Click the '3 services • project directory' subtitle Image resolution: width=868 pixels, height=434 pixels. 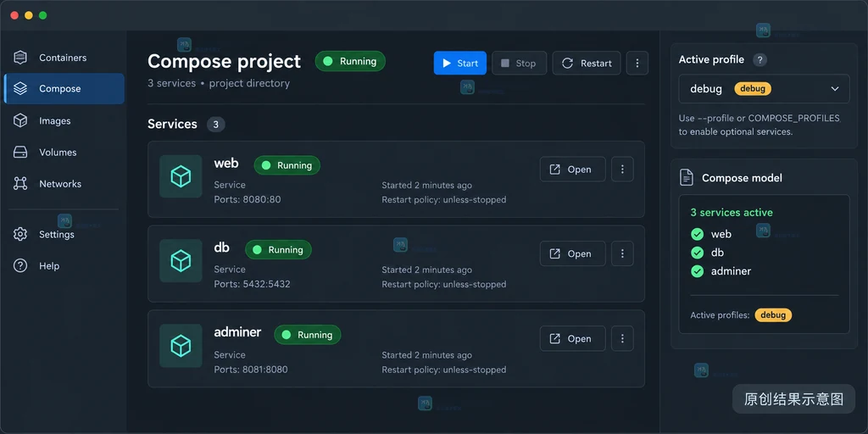pyautogui.click(x=219, y=84)
